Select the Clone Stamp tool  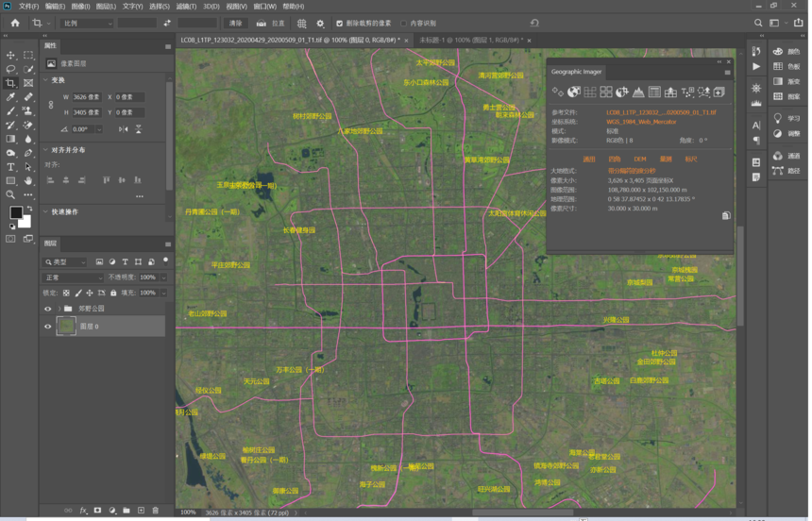point(28,110)
